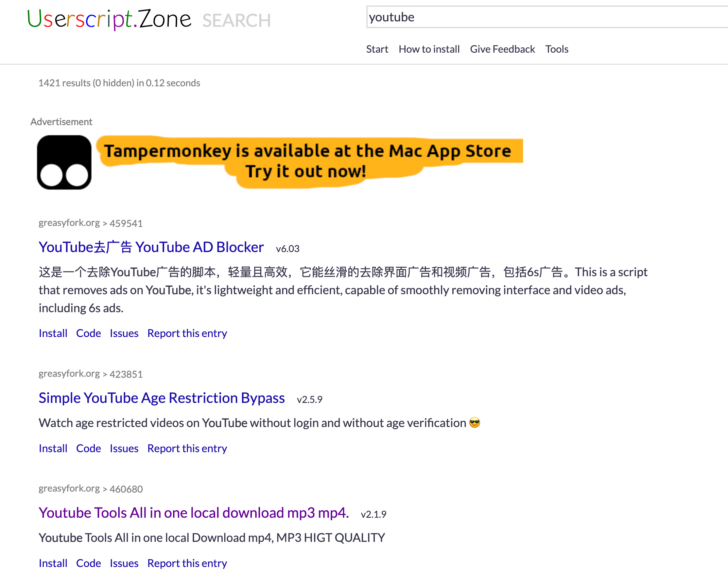Open Issues for Age Restriction Bypass

point(124,448)
